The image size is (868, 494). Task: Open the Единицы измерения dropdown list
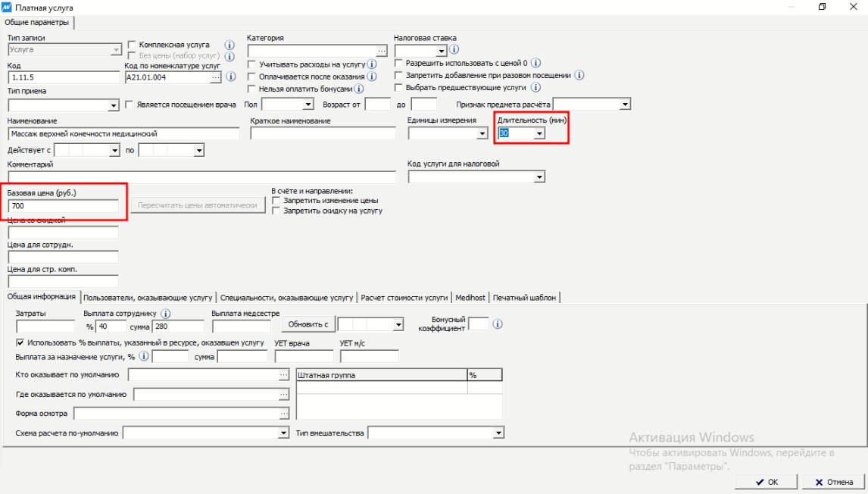point(482,134)
